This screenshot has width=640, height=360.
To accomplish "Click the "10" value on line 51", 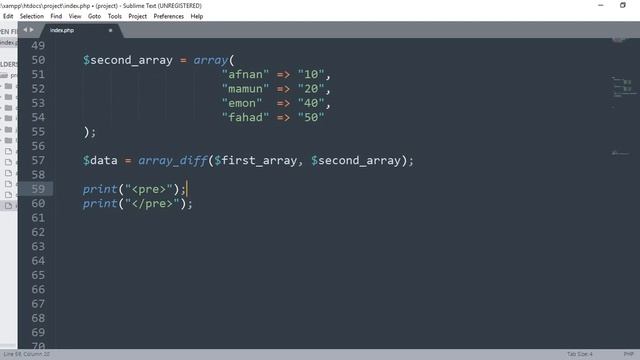I will click(x=311, y=74).
